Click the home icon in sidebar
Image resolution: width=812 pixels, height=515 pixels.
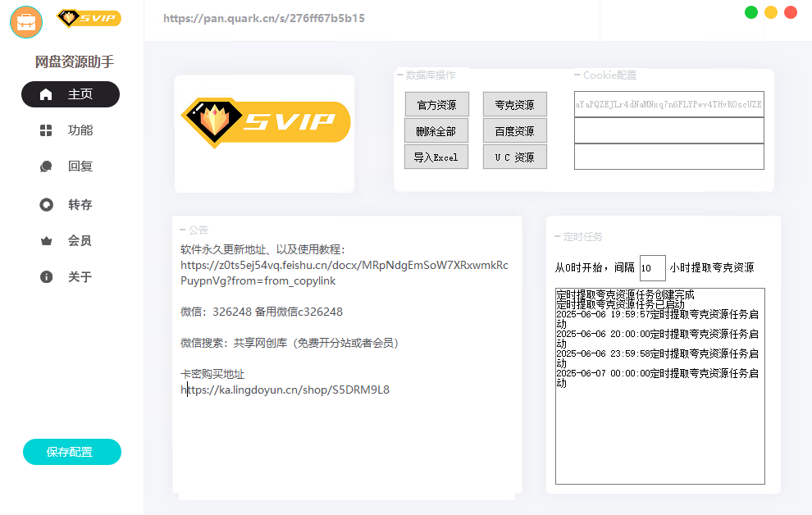[46, 94]
